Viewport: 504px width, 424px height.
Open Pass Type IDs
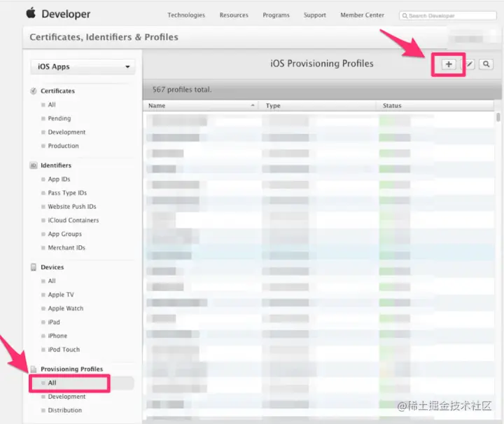[x=67, y=193]
